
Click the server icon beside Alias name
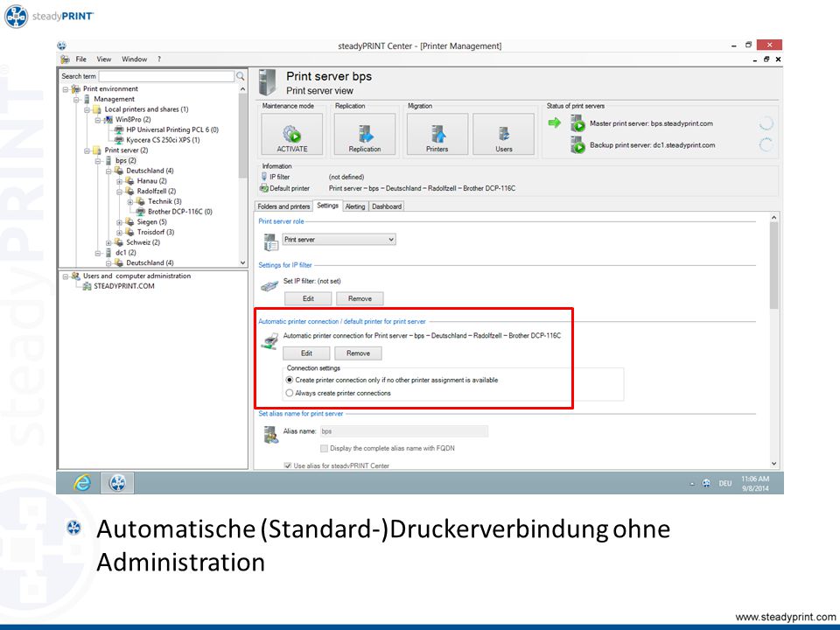coord(271,435)
